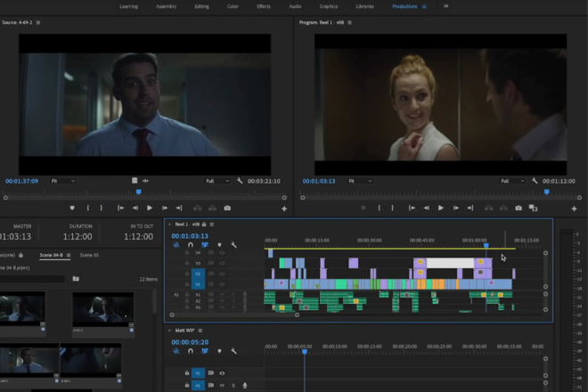Toggle nest insert mode in Reel 1 timeline
This screenshot has height=392, width=588.
[x=176, y=245]
